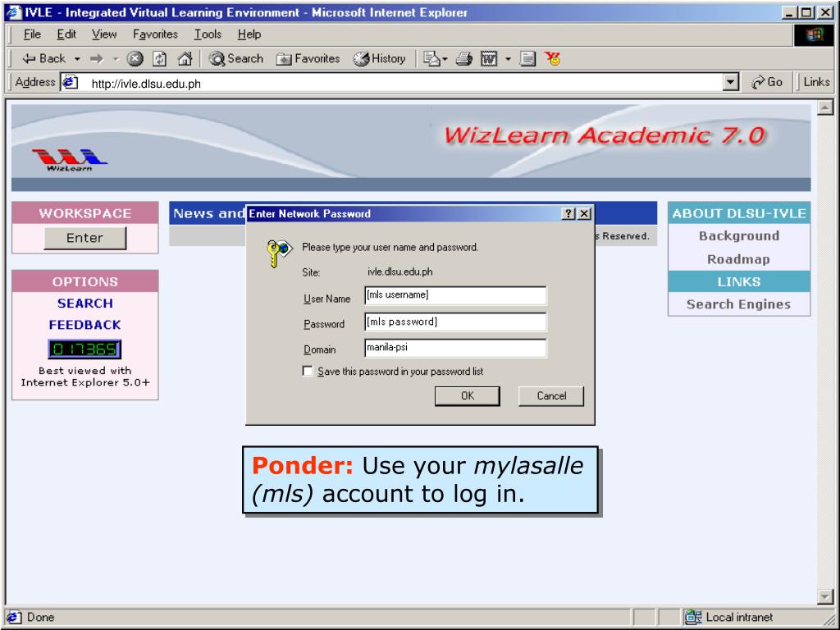Open the Search pane from the toolbar
Viewport: 840px width, 630px height.
pos(235,58)
